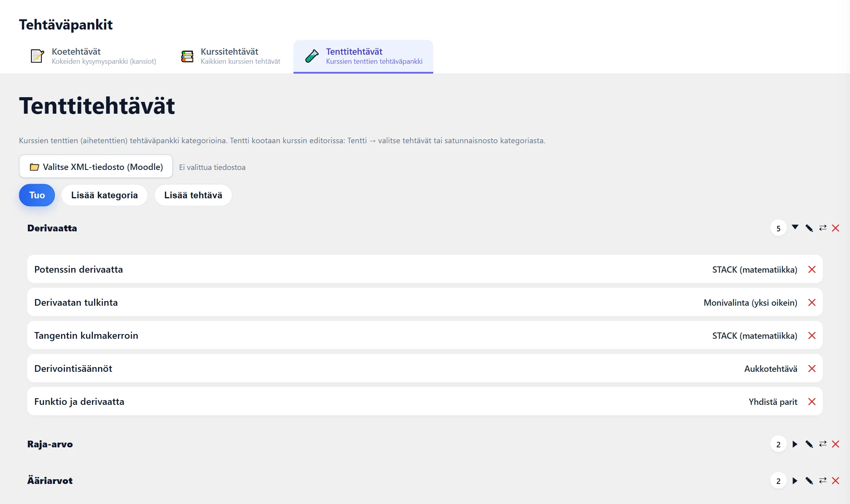Delete the Derivaatta category with red X
Image resolution: width=850 pixels, height=504 pixels.
(836, 228)
